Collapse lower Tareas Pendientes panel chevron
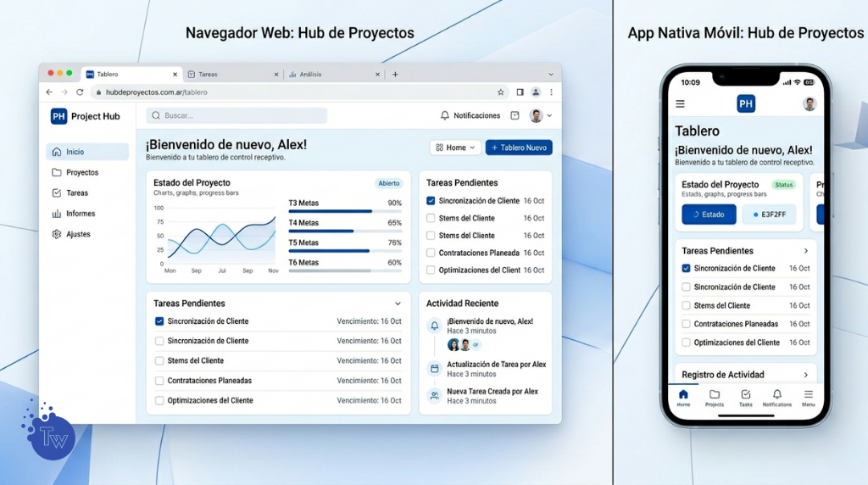 click(x=398, y=304)
